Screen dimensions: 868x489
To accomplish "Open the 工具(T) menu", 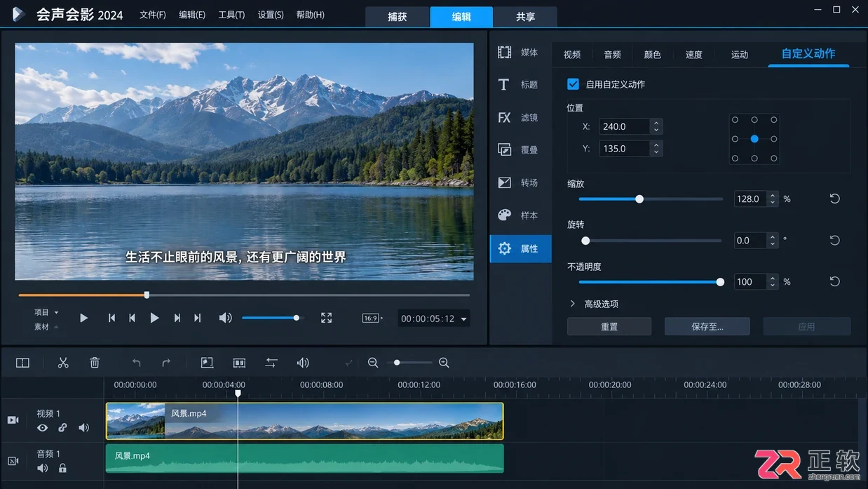I will click(231, 15).
